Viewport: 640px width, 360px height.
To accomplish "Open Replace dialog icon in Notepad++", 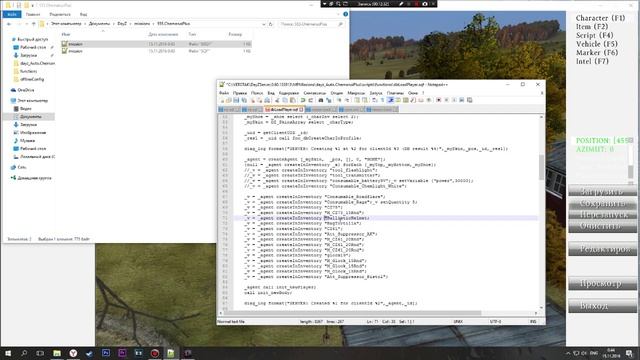I will (x=329, y=100).
